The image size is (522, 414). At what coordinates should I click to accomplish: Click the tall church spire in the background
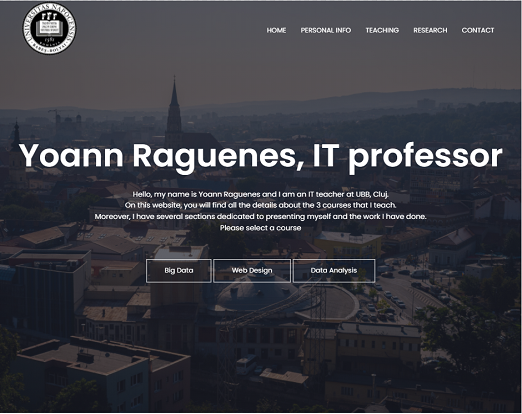coord(174,107)
